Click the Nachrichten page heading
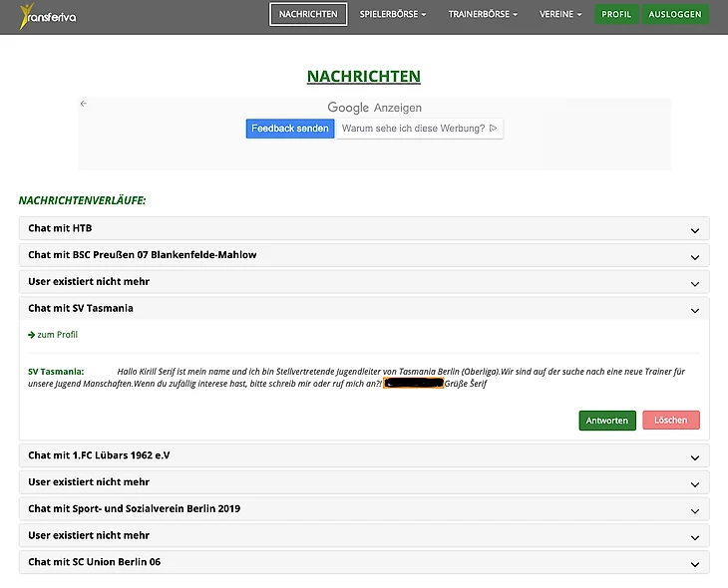The height and width of the screenshot is (588, 728). [363, 77]
